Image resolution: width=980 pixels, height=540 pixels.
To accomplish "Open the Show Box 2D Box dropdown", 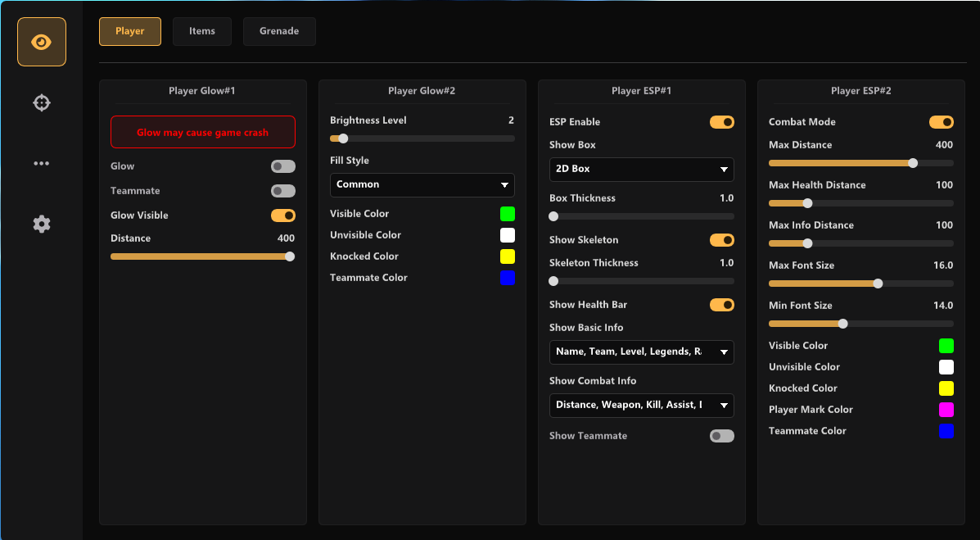I will pyautogui.click(x=641, y=169).
